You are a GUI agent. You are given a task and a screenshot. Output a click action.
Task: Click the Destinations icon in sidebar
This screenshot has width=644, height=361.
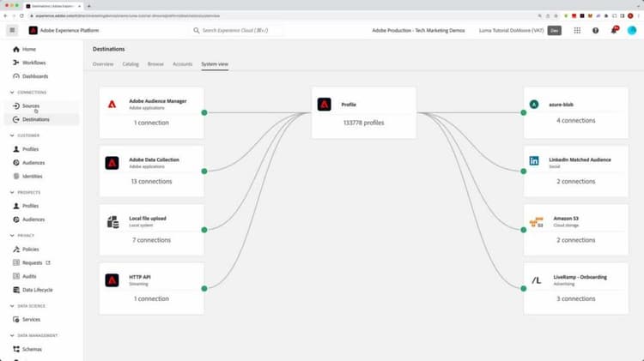pos(16,119)
